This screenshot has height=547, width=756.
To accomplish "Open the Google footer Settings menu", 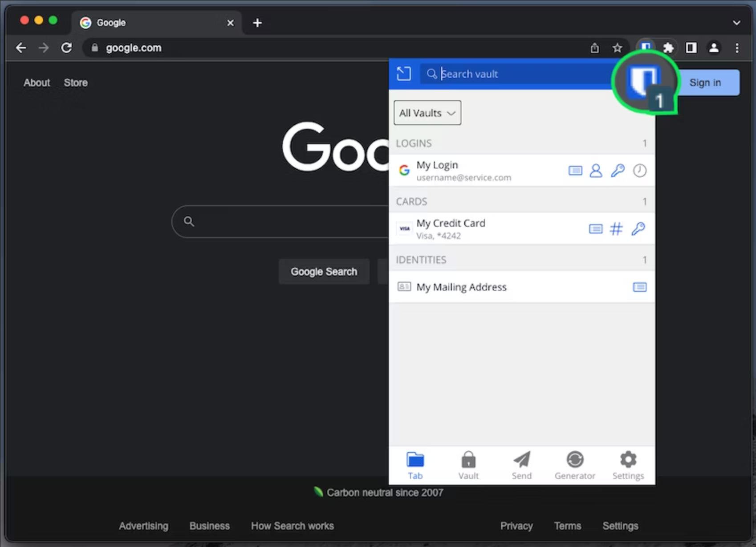I will click(x=621, y=526).
